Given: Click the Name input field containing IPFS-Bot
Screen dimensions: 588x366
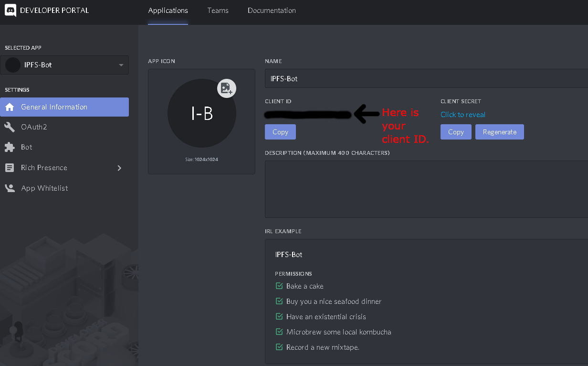Looking at the screenshot, I should [426, 78].
